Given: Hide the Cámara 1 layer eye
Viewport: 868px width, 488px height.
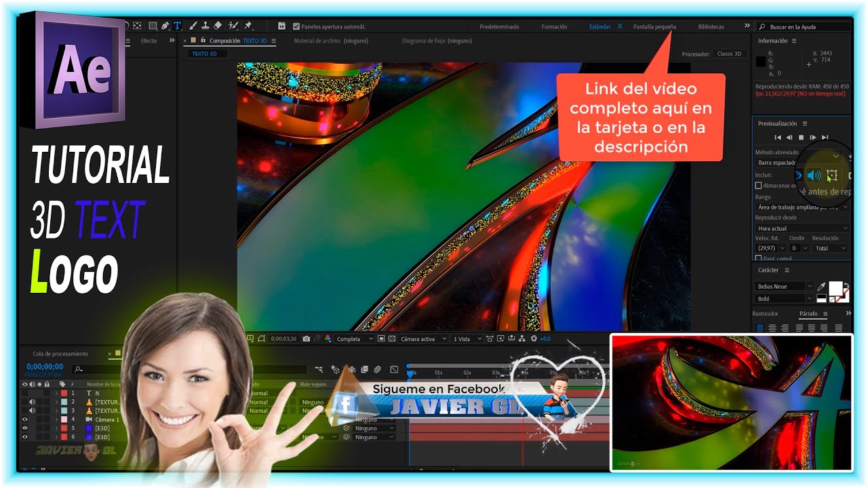Looking at the screenshot, I should [25, 420].
